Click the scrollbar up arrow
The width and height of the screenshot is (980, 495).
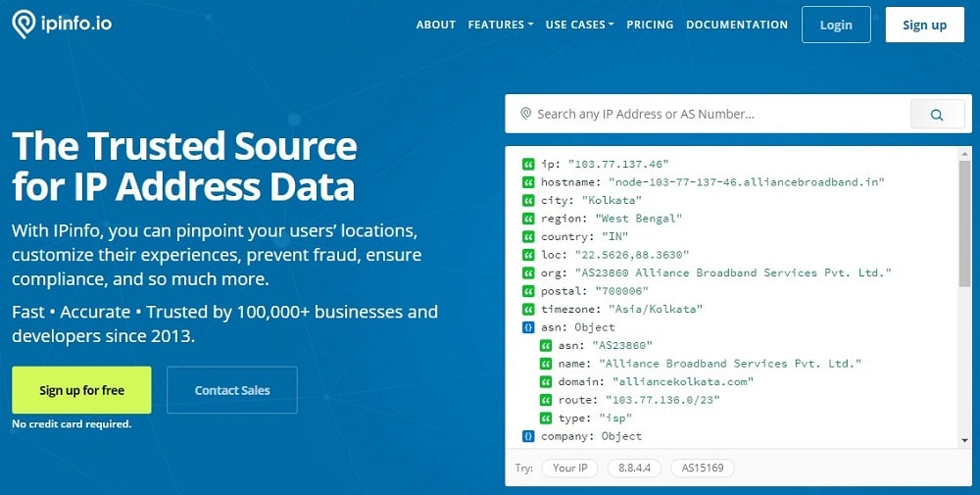coord(965,153)
